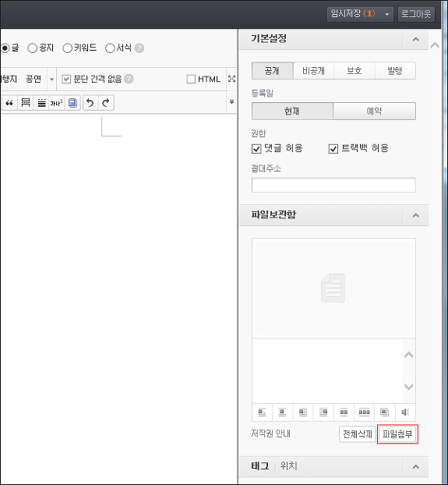Undo the last edit with the left arrow

click(90, 103)
